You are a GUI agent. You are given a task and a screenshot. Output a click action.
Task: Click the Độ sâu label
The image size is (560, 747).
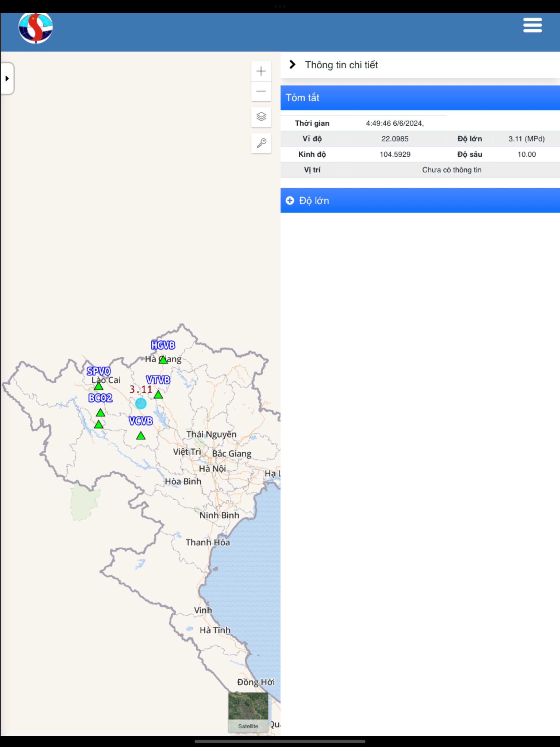[470, 154]
